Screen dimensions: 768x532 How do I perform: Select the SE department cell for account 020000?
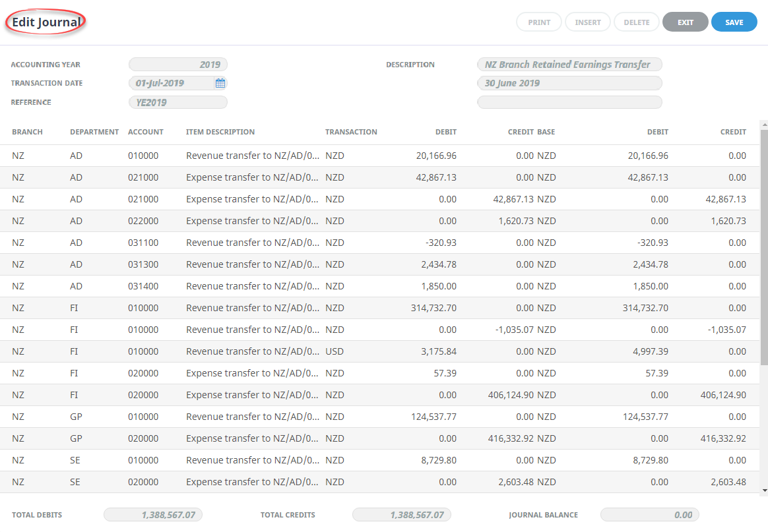[75, 482]
